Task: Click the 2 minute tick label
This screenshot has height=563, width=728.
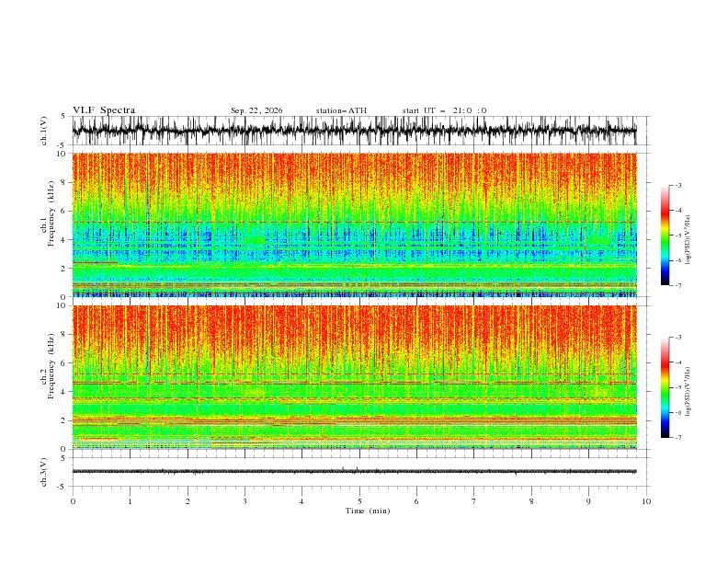Action: coord(188,501)
